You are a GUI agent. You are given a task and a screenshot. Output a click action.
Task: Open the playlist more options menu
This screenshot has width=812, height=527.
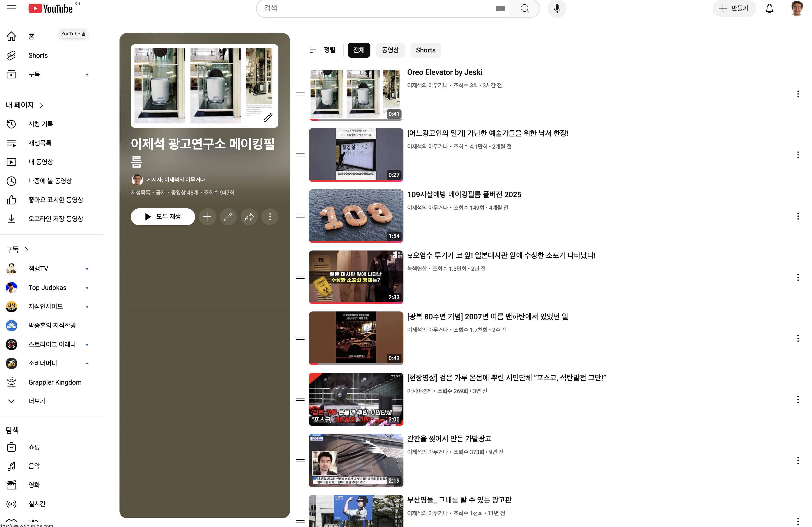click(x=270, y=217)
